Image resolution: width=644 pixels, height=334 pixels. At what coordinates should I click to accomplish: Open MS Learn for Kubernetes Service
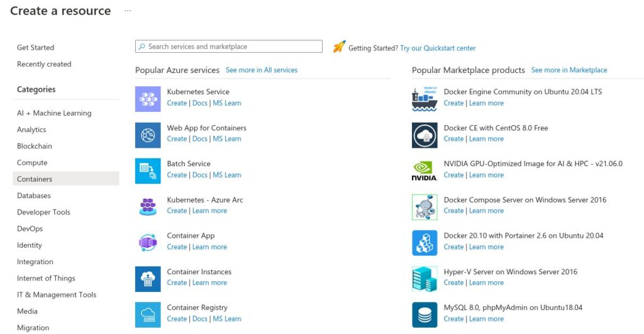pos(227,103)
